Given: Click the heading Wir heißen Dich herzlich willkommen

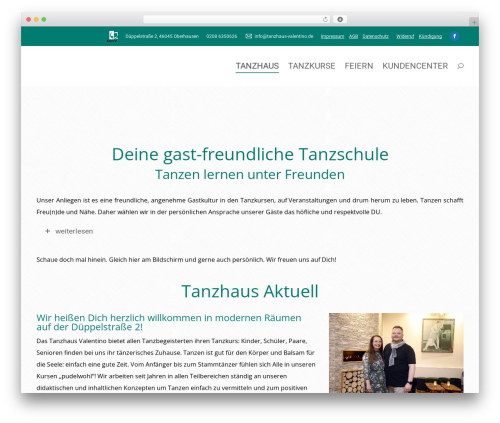Looking at the screenshot, I should tap(169, 322).
